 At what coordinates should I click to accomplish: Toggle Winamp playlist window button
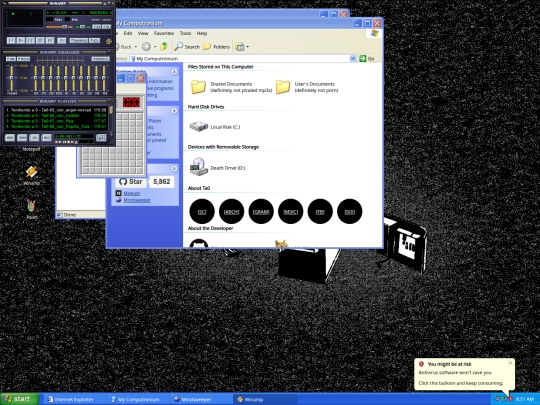tap(106, 27)
